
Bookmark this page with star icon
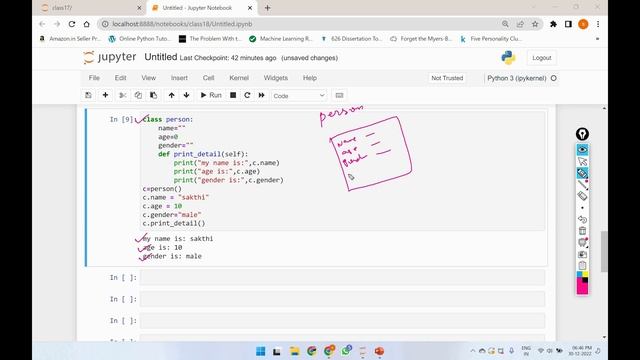click(x=535, y=24)
